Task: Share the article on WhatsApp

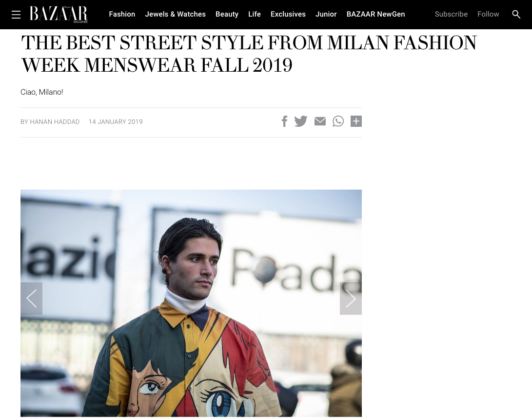Action: point(338,121)
